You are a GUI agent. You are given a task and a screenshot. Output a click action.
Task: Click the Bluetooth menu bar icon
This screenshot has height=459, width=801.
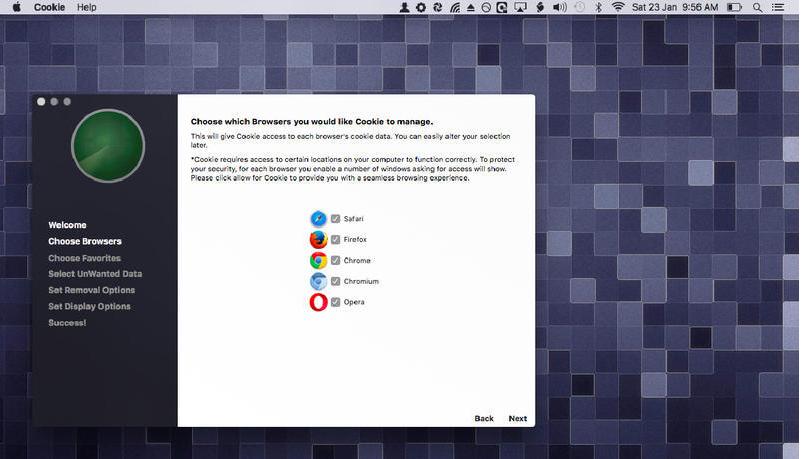[x=598, y=7]
